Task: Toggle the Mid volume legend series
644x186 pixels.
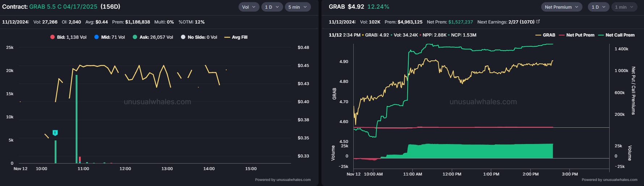Action: point(109,37)
